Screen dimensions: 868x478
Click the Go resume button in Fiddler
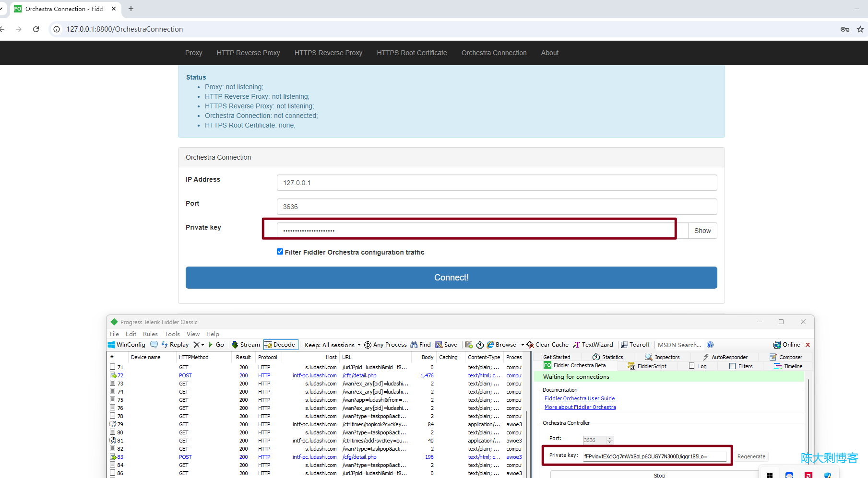click(x=216, y=345)
